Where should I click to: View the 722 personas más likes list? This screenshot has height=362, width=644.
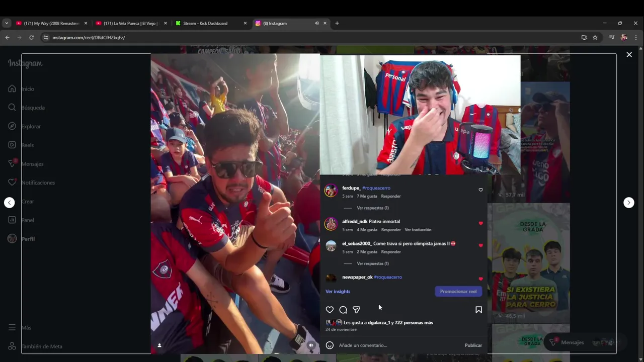pos(414,323)
